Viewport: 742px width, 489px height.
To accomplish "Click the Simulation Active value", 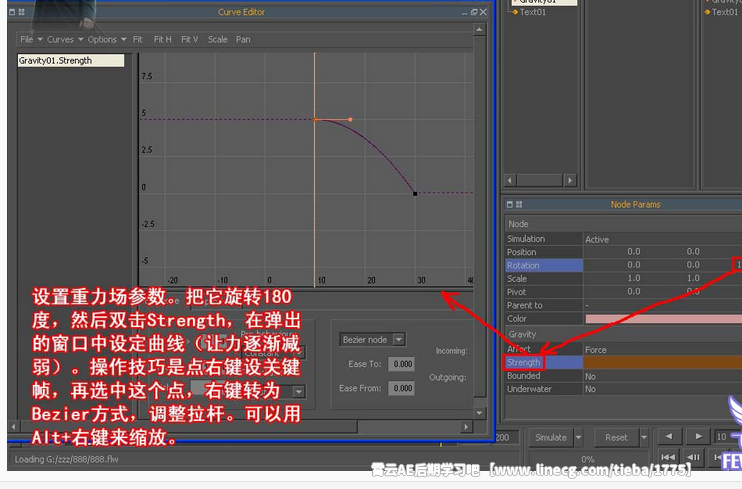I will click(597, 240).
